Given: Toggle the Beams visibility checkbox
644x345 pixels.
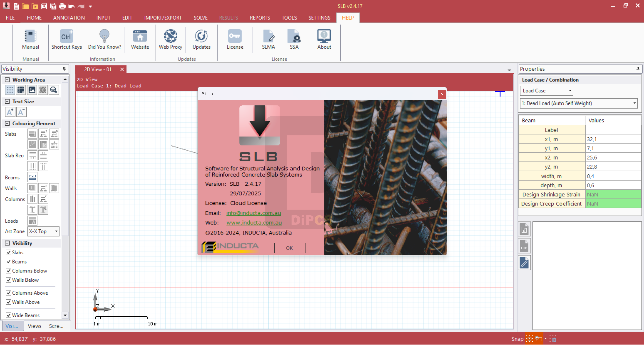Looking at the screenshot, I should [9, 262].
